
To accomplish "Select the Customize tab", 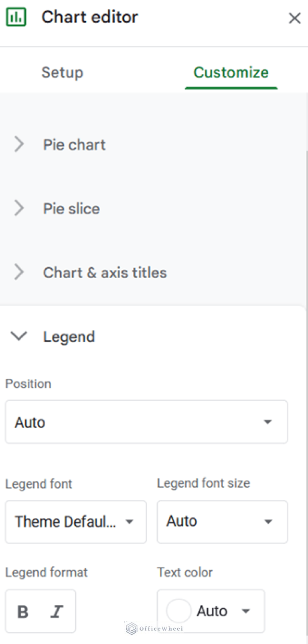I will 231,73.
